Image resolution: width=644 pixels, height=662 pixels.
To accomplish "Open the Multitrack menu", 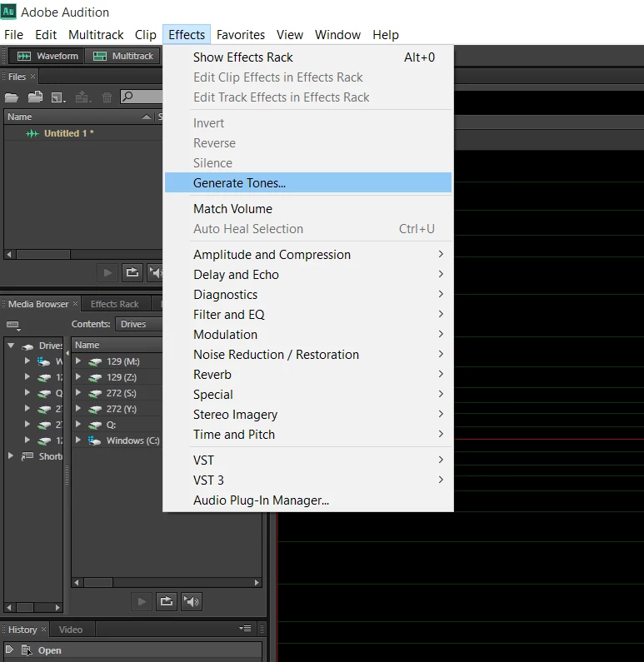I will coord(96,35).
